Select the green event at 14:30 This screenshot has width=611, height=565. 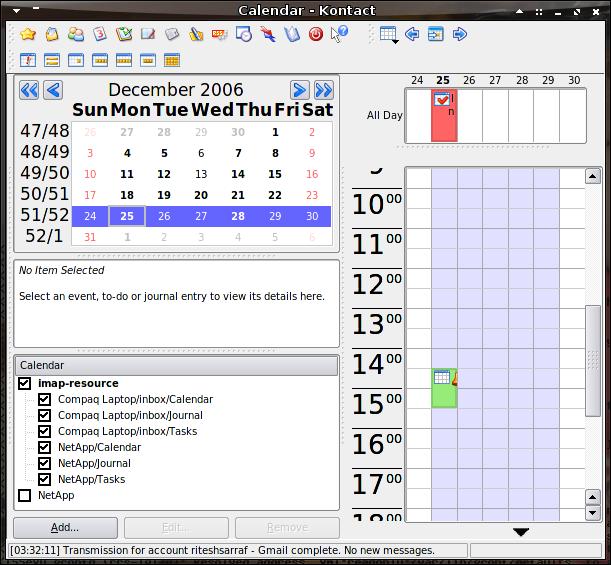[x=444, y=388]
